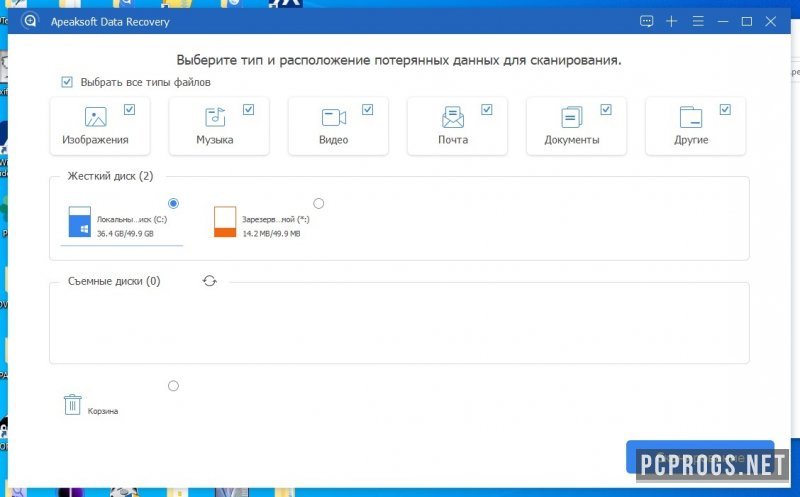Click the Images (Изображения) file type icon
This screenshot has width=800, height=497.
click(96, 117)
